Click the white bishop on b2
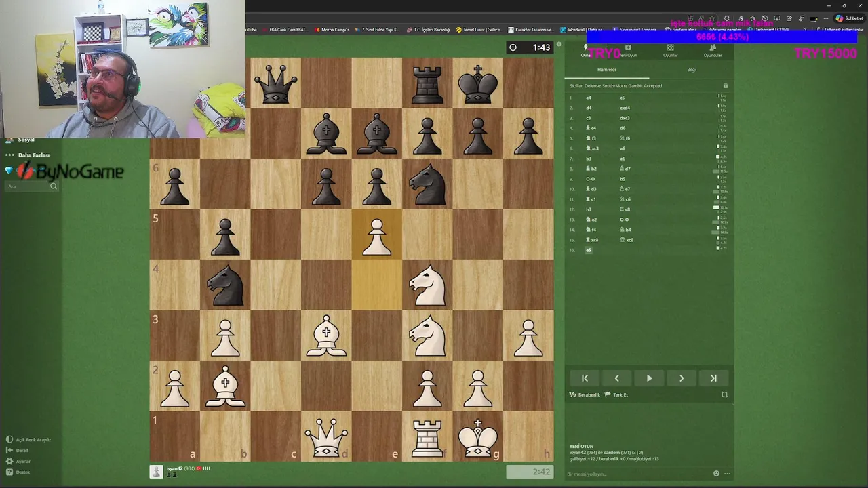Image resolution: width=868 pixels, height=488 pixels. click(x=225, y=386)
